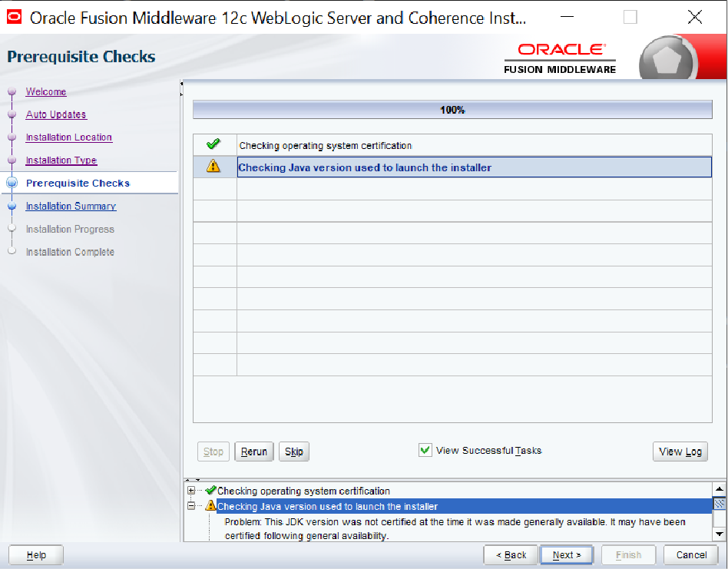728x569 pixels.
Task: Proceed with the Next button
Action: (567, 554)
